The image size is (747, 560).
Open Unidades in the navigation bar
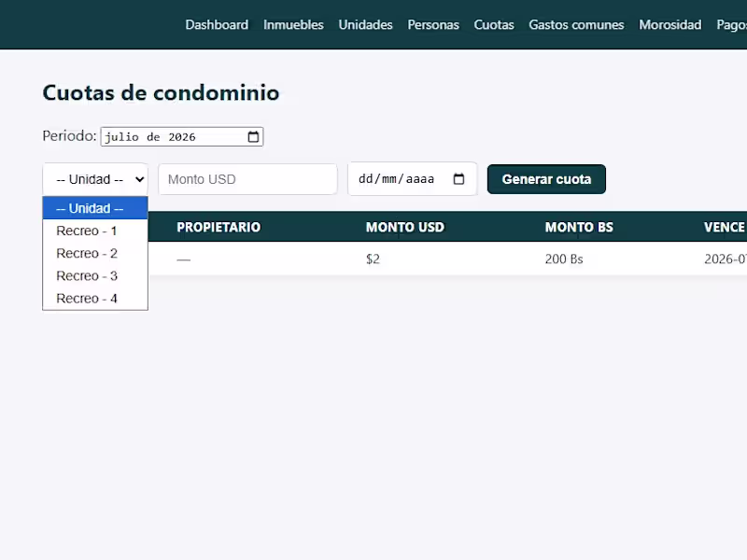click(x=365, y=25)
